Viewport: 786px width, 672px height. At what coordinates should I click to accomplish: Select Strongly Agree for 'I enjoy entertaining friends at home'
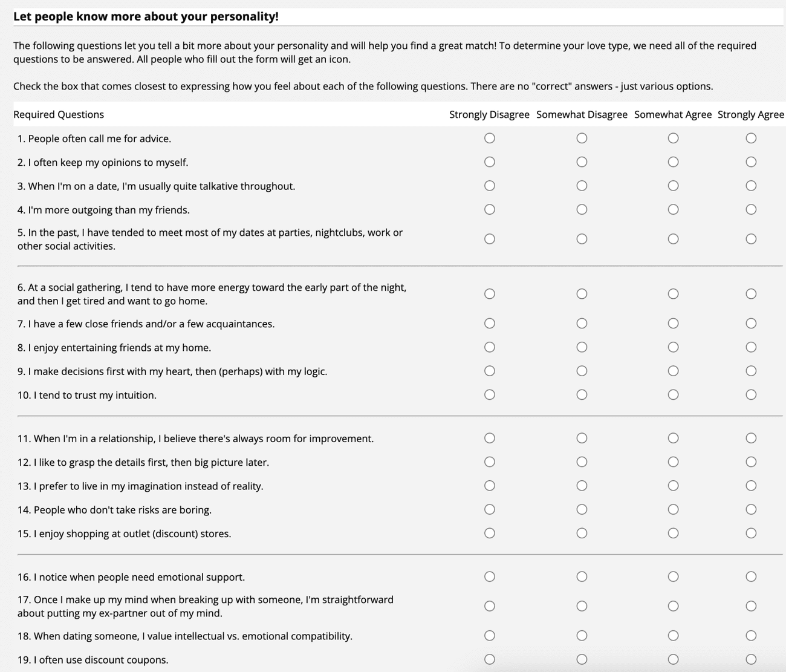[x=751, y=347]
